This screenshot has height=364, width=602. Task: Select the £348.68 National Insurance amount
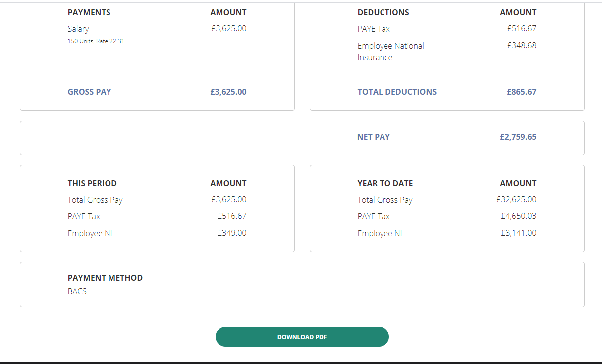pos(521,45)
